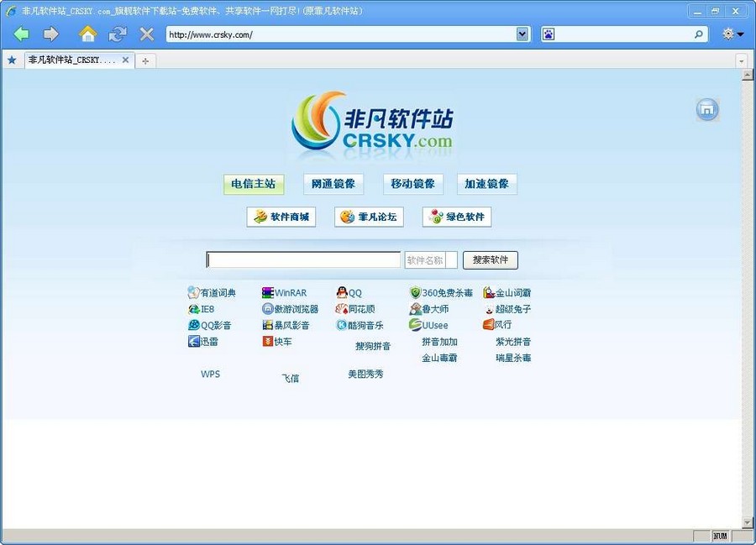Screen dimensions: 756x545
Task: Click the Baidu paw search engine icon
Action: tap(549, 34)
